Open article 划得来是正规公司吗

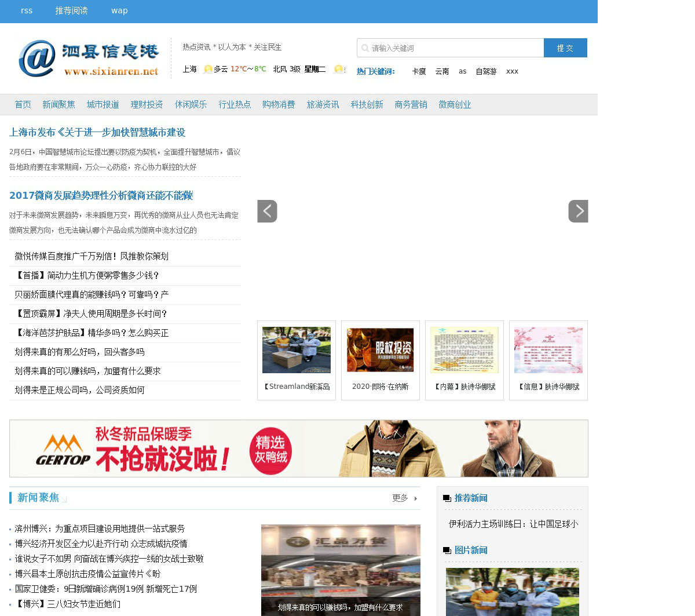[x=79, y=390]
